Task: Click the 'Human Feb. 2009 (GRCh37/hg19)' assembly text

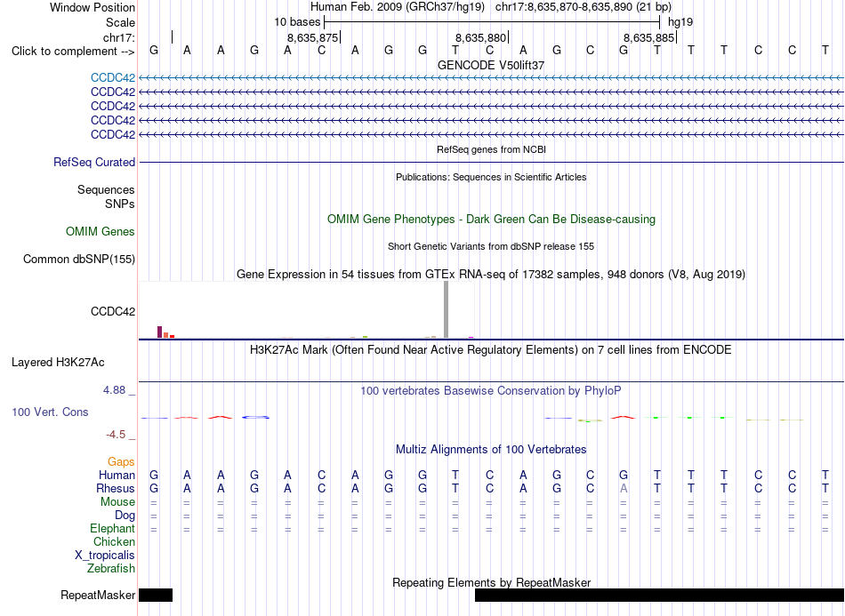Action: [x=398, y=7]
